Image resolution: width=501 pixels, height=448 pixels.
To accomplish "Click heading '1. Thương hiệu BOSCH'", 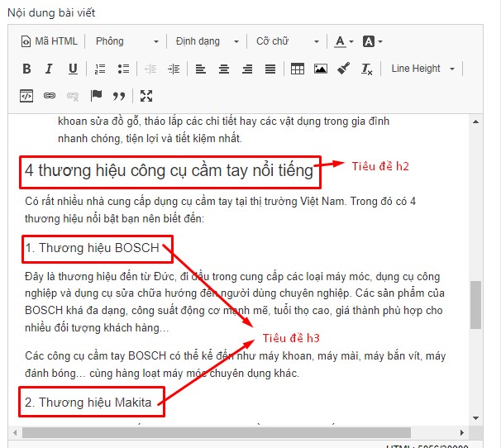I will (x=92, y=248).
